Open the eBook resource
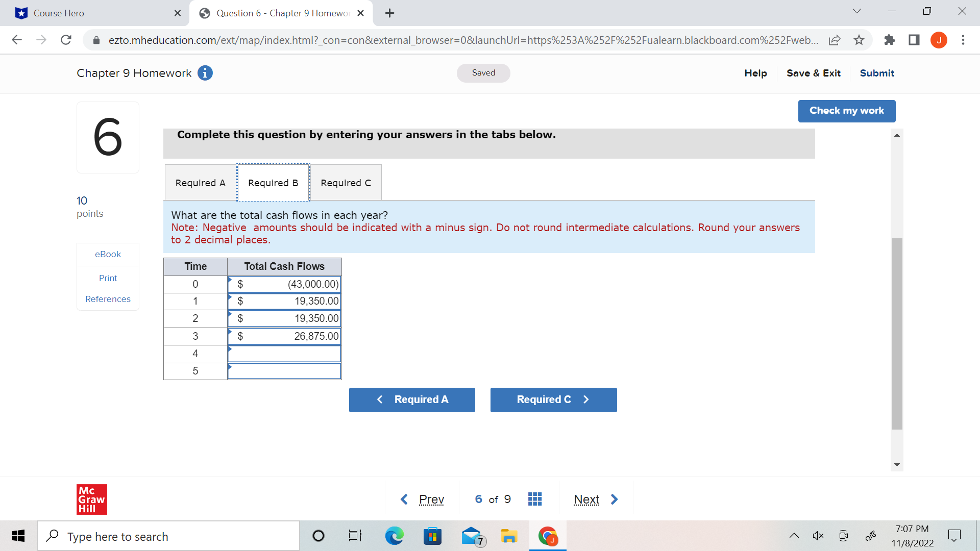This screenshot has height=551, width=980. point(108,254)
